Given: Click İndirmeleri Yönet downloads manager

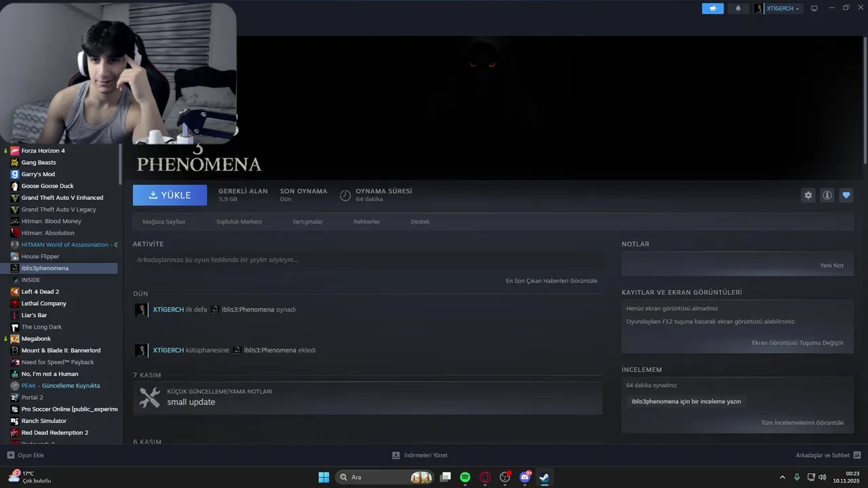Looking at the screenshot, I should point(420,455).
